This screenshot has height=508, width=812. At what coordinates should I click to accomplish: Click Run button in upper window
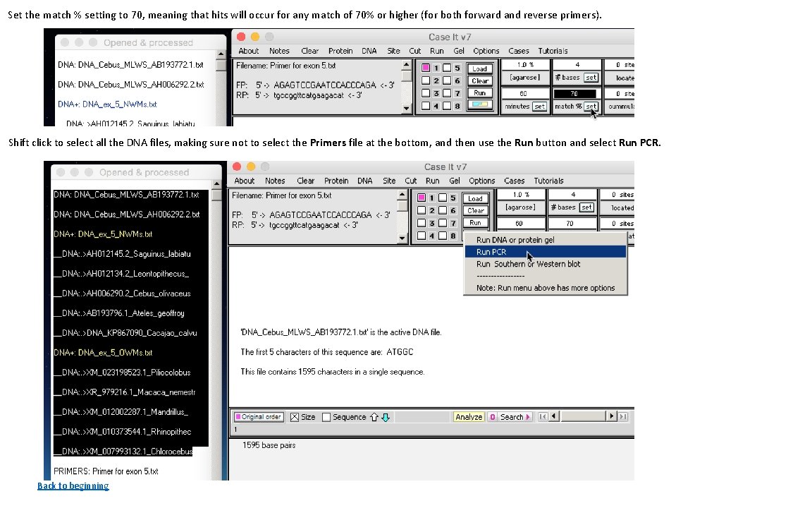tap(479, 93)
